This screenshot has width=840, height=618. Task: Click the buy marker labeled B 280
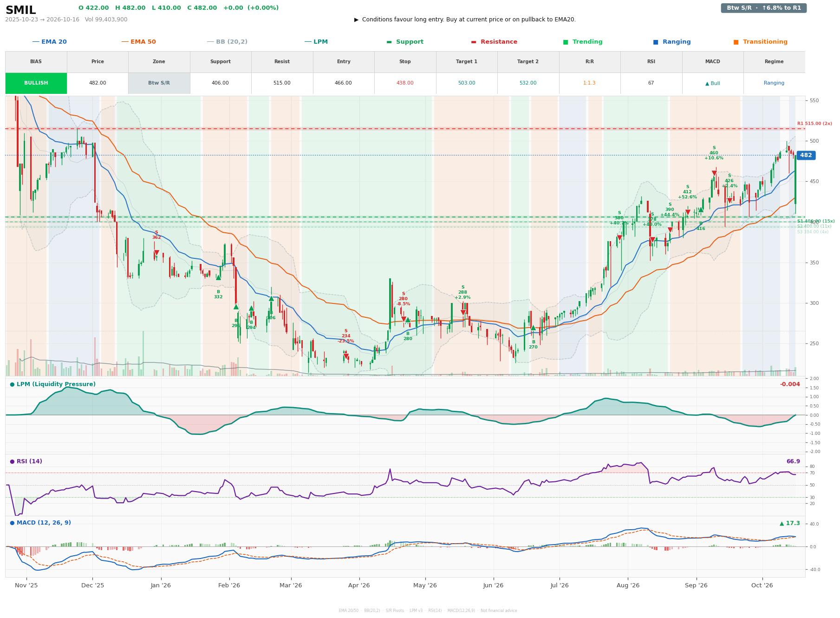click(408, 320)
